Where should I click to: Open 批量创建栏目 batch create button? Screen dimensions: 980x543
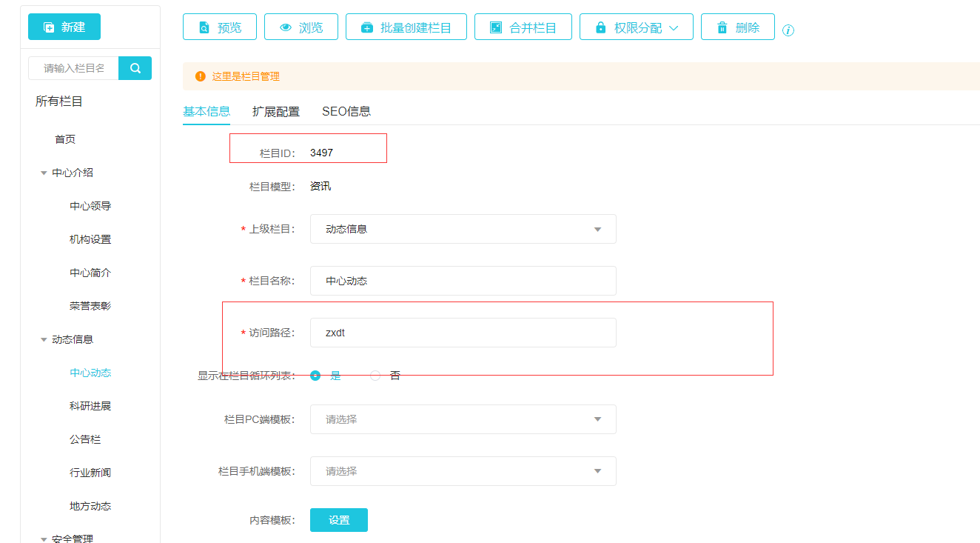tap(406, 27)
